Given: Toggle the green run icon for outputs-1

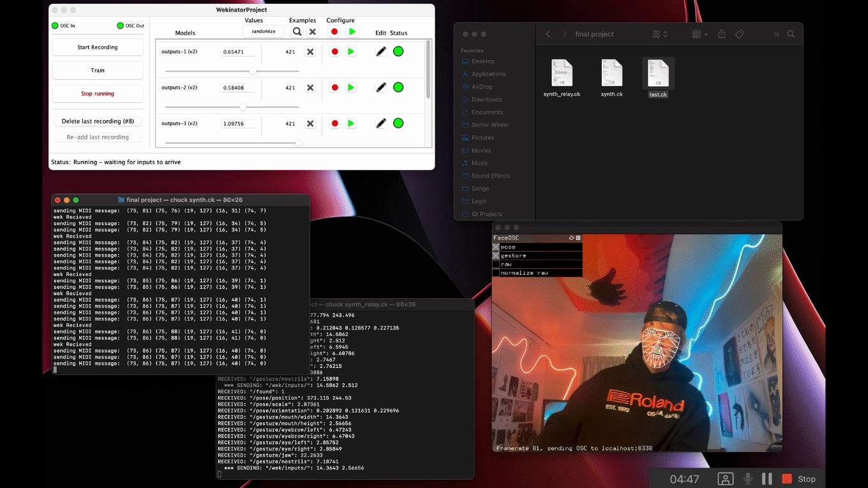Looking at the screenshot, I should 351,52.
